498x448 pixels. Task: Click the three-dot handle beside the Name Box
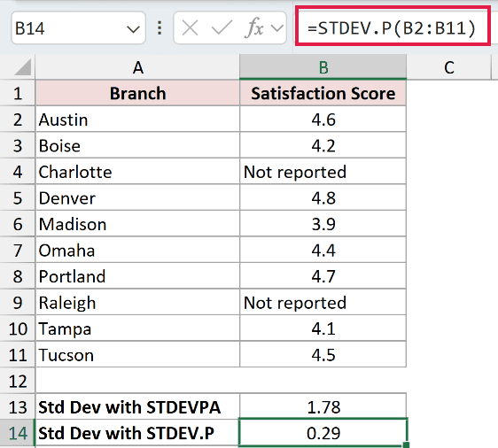click(160, 28)
